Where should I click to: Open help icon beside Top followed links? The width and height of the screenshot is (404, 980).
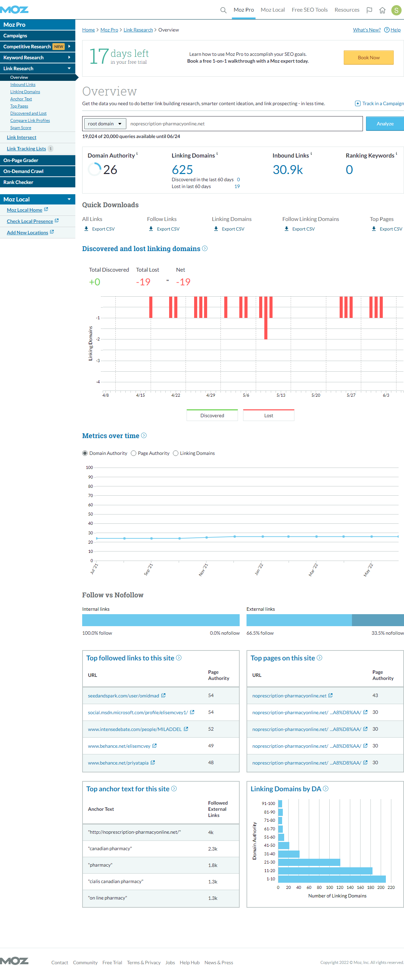pos(179,658)
